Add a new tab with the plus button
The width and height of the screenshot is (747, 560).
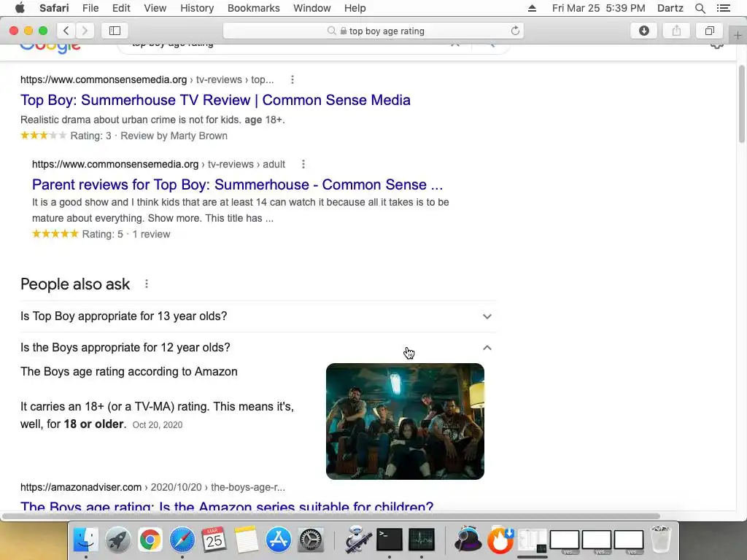point(738,35)
